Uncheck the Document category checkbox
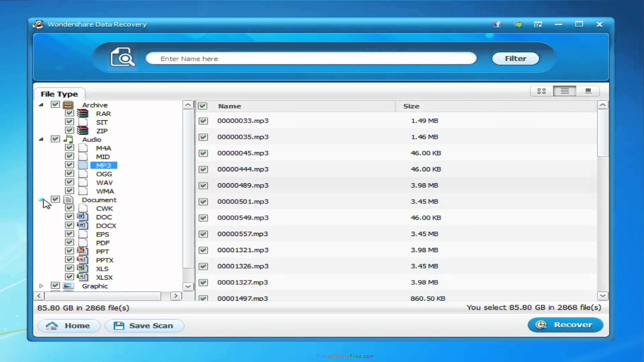 (x=55, y=199)
